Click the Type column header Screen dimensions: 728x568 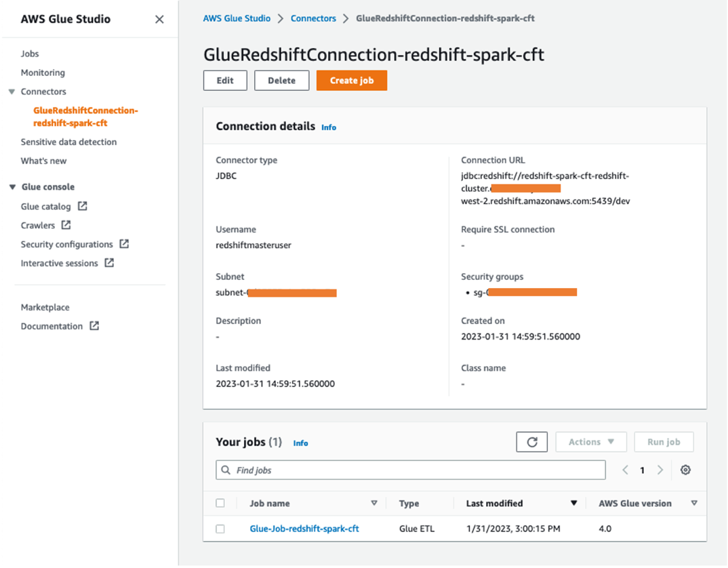(409, 504)
